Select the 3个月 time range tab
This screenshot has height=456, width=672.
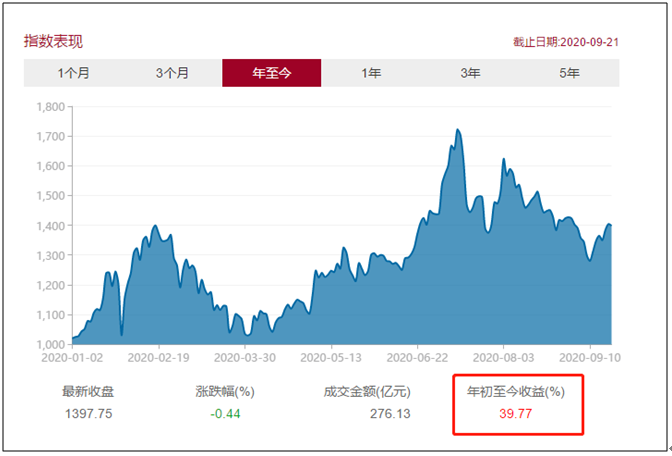[x=172, y=73]
